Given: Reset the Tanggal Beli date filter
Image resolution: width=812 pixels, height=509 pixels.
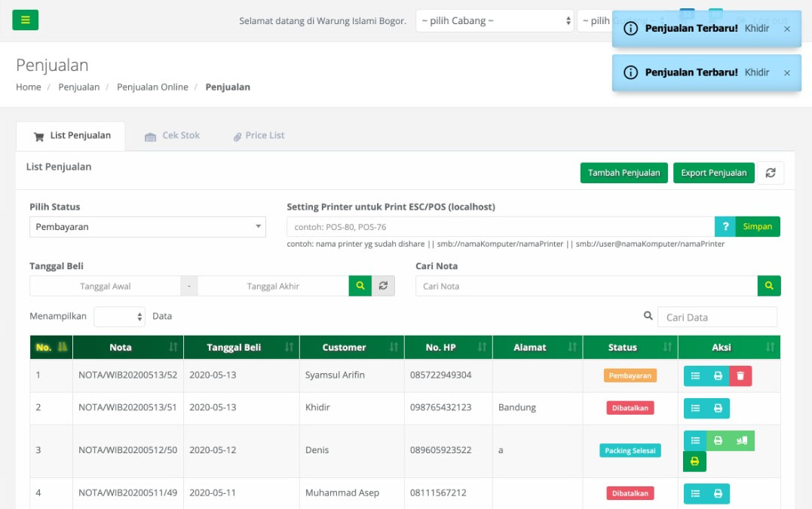Looking at the screenshot, I should 383,286.
